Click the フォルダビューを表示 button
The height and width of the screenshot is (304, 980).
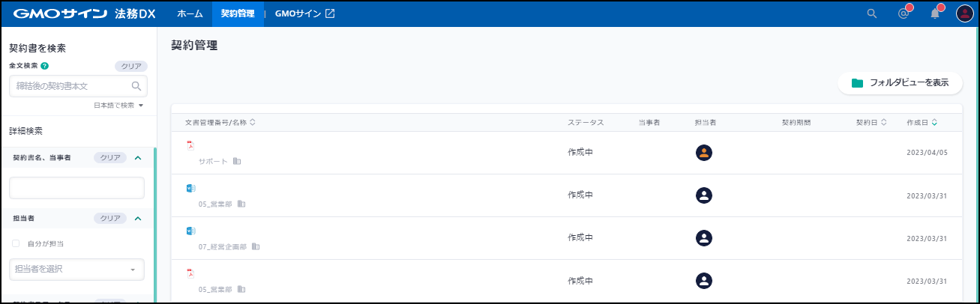pyautogui.click(x=900, y=83)
